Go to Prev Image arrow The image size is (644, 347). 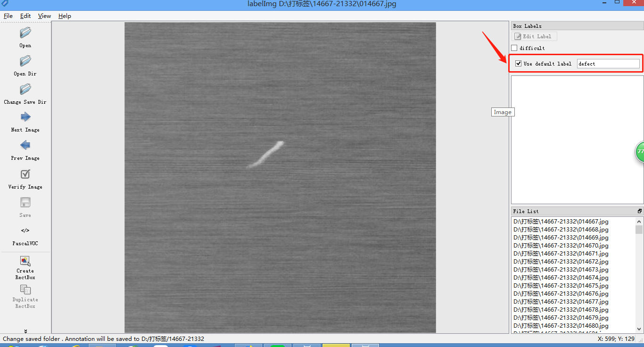25,145
